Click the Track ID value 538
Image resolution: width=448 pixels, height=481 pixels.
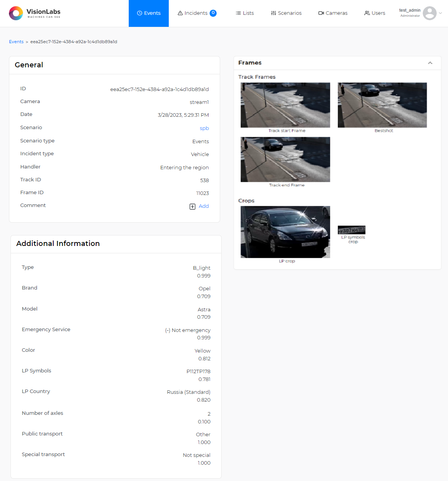(x=205, y=181)
